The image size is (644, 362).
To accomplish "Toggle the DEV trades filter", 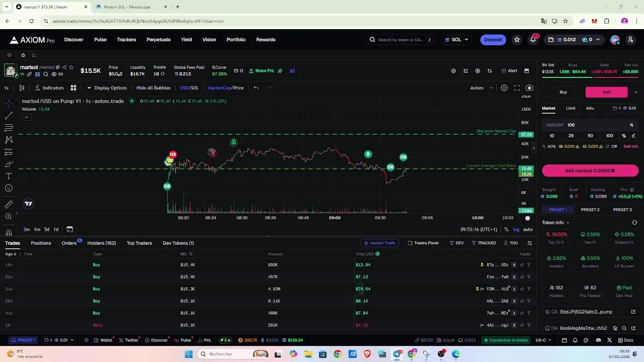I will point(456,243).
